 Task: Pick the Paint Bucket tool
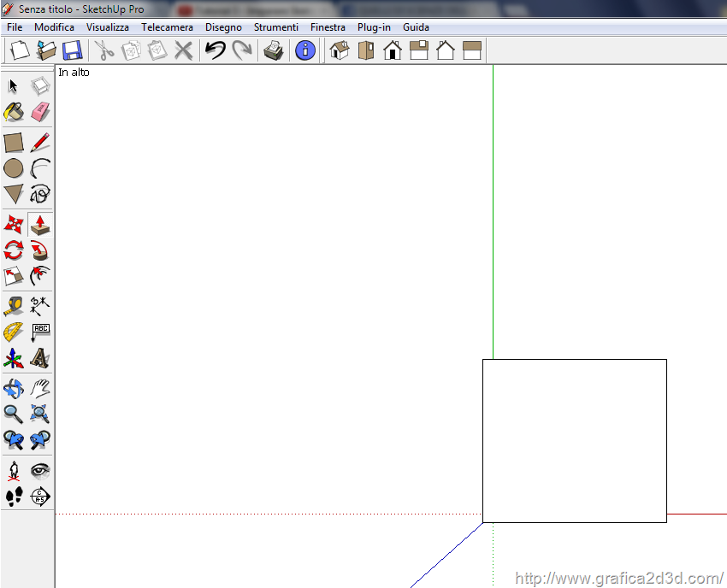(x=14, y=112)
